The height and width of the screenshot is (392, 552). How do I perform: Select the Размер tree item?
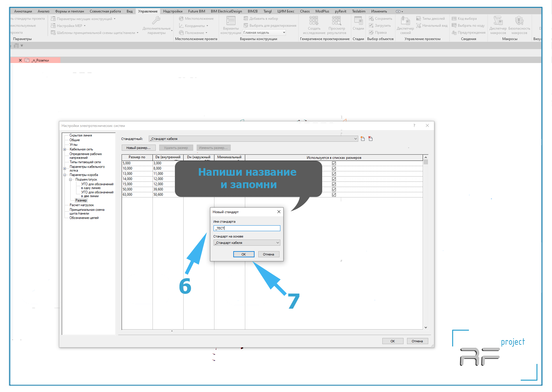tap(81, 200)
